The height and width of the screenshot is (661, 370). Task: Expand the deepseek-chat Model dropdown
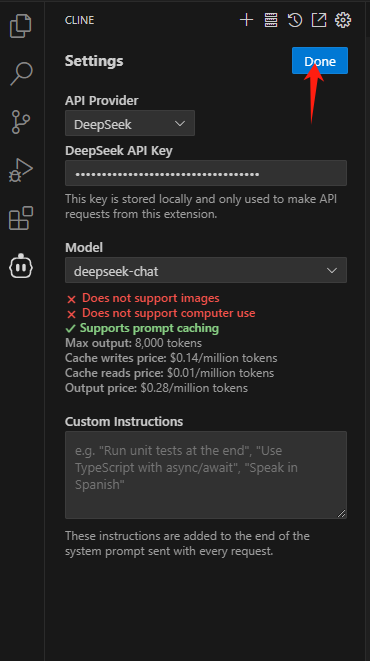pos(206,270)
